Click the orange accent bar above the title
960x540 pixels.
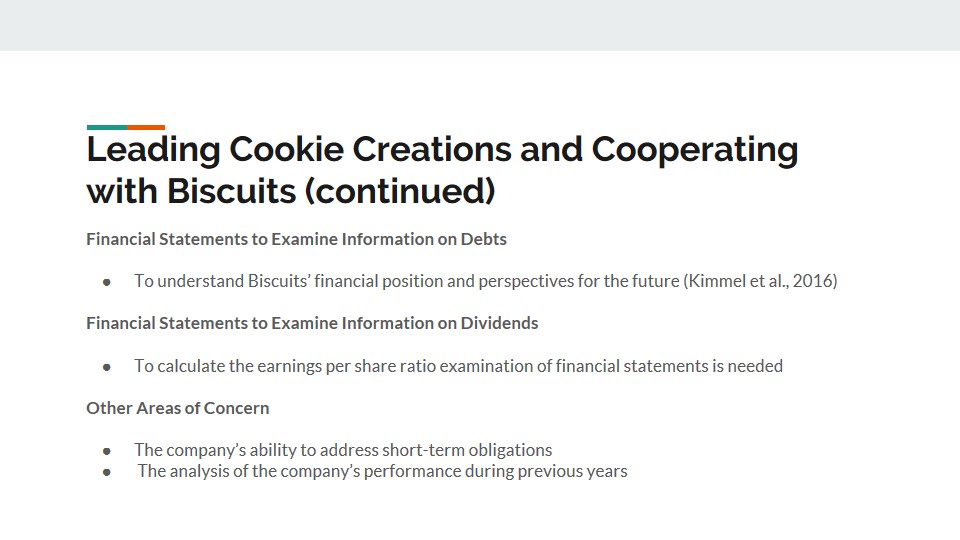[146, 127]
